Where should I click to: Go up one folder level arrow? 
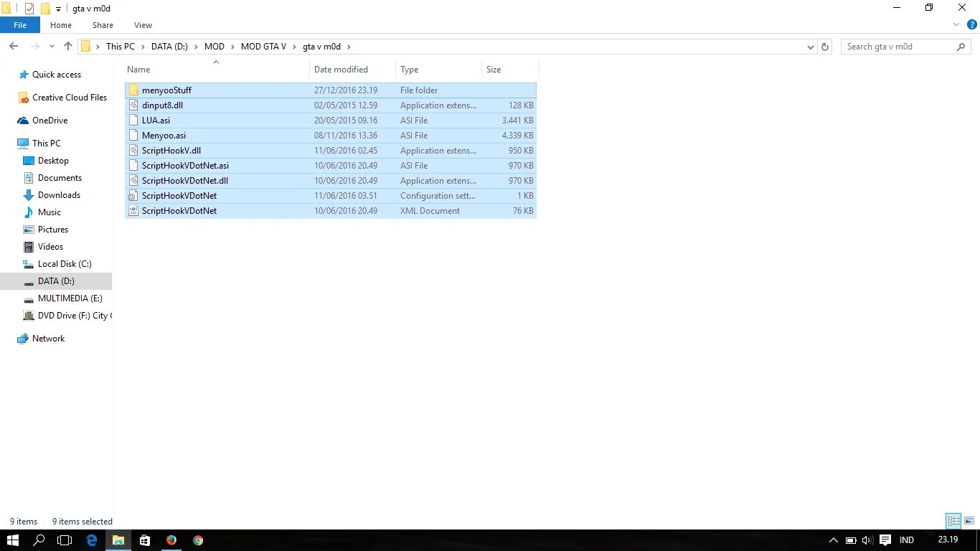(68, 46)
